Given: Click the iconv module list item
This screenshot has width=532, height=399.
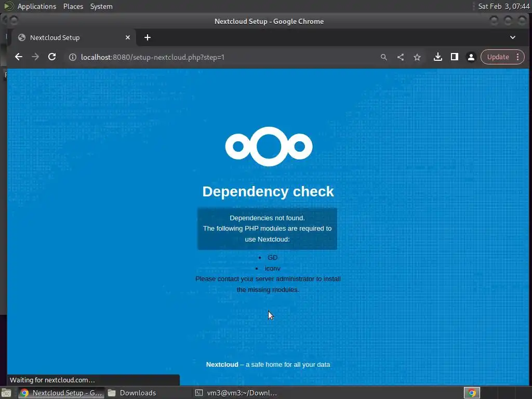Looking at the screenshot, I should click(x=272, y=269).
